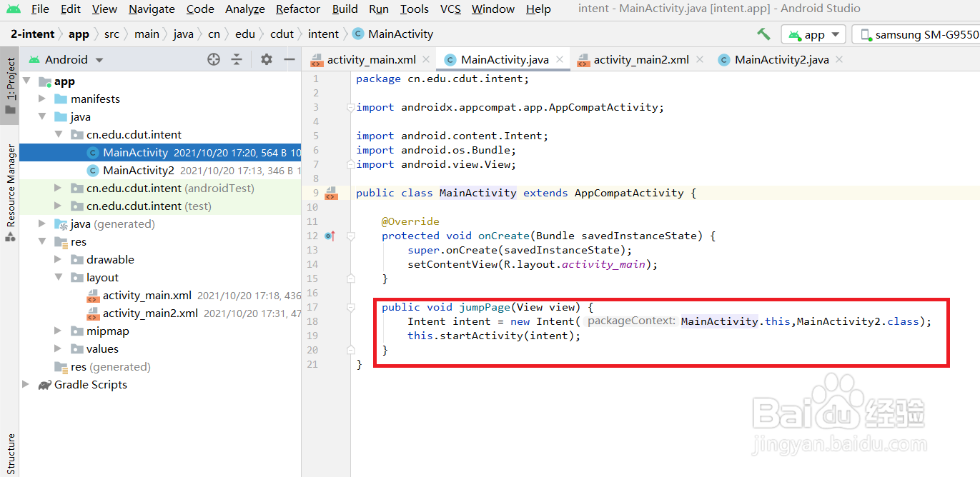980x477 pixels.
Task: Open the Structure side tab
Action: click(x=10, y=453)
